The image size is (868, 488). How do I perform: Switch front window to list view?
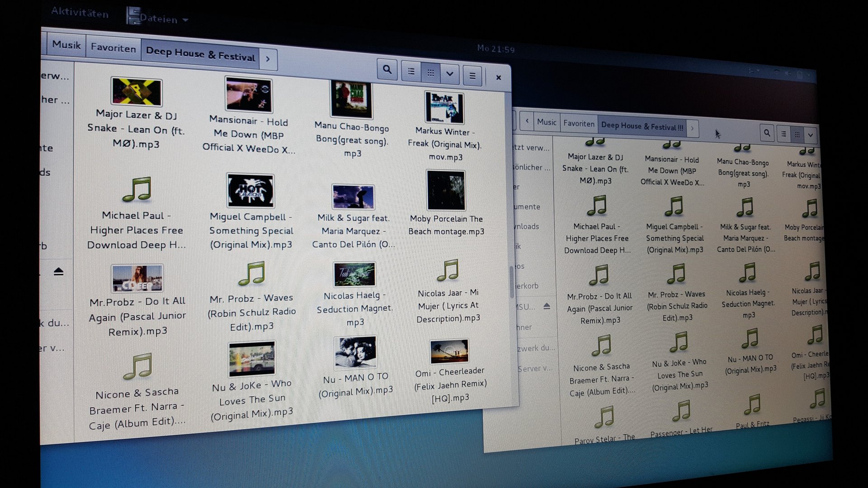pos(411,71)
